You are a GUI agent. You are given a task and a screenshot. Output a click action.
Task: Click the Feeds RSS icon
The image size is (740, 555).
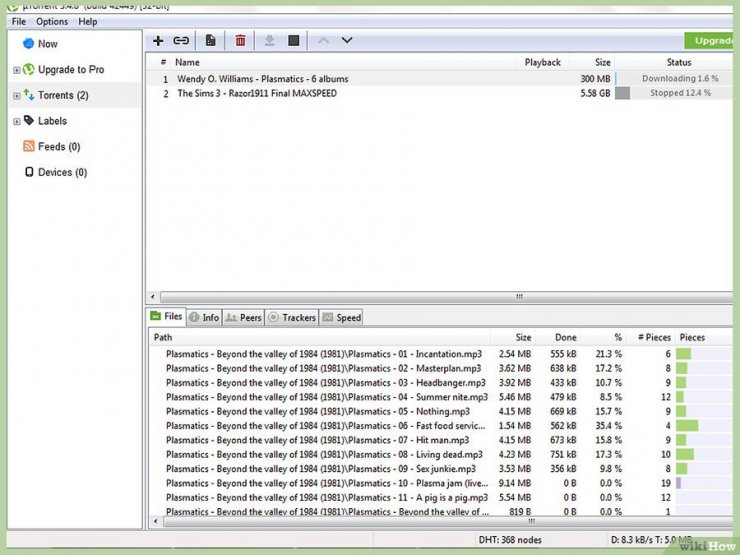click(29, 146)
